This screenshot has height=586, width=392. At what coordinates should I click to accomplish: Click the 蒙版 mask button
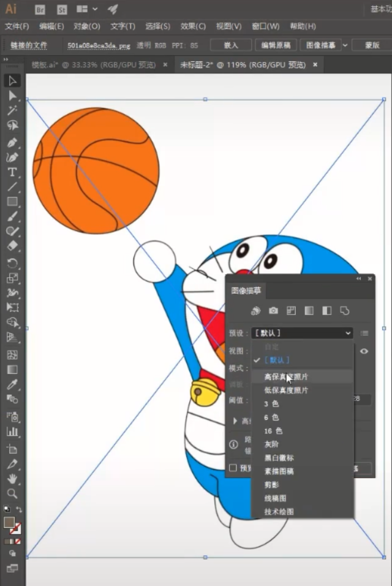[372, 45]
